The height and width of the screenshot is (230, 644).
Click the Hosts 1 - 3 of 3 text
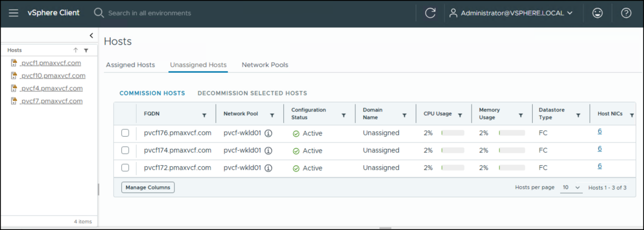[x=608, y=188]
